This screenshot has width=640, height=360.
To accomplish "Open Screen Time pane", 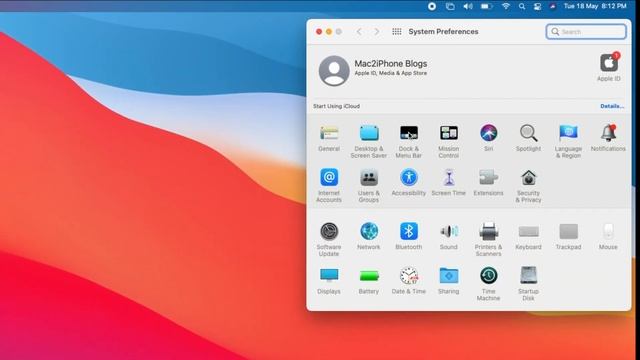I will 449,182.
